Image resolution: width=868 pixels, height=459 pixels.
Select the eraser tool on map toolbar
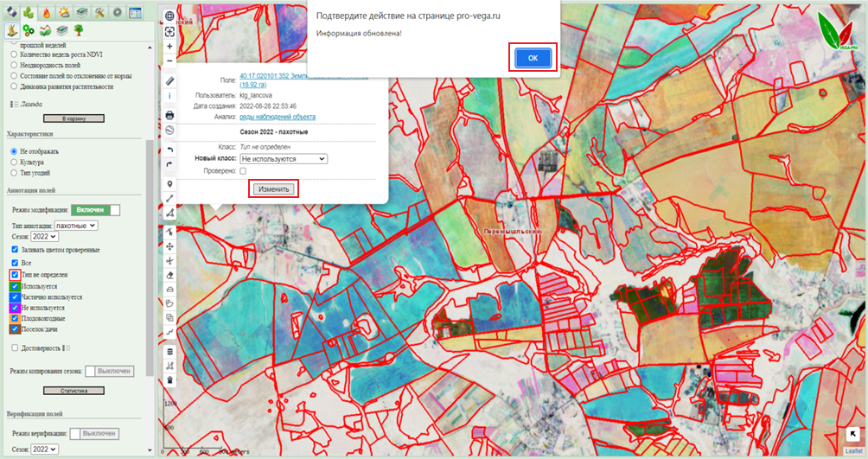coord(169,274)
